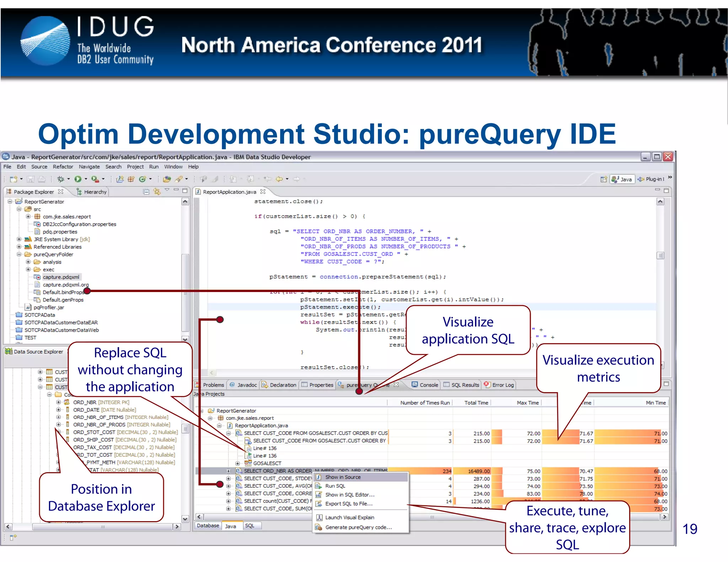Click the Debug bug icon
Viewport: 728px width, 562px height.
(61, 179)
